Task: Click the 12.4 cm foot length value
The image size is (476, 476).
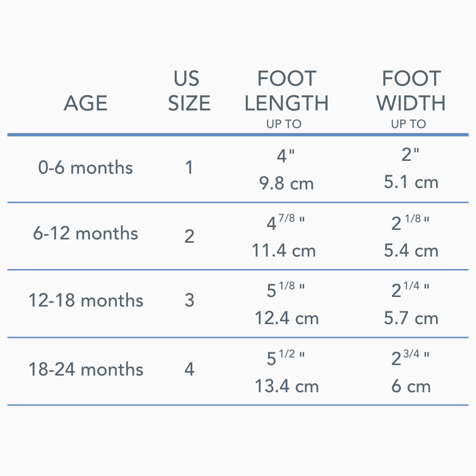Action: pyautogui.click(x=287, y=318)
